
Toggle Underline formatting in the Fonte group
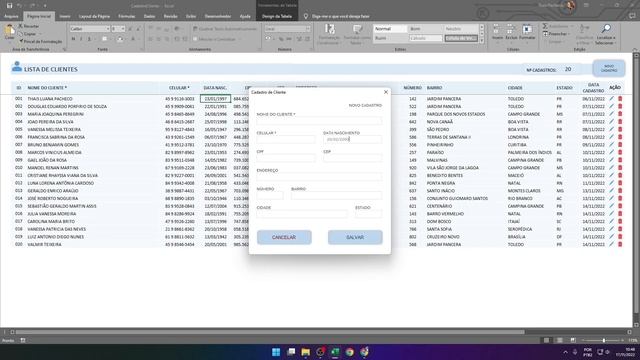click(x=89, y=39)
